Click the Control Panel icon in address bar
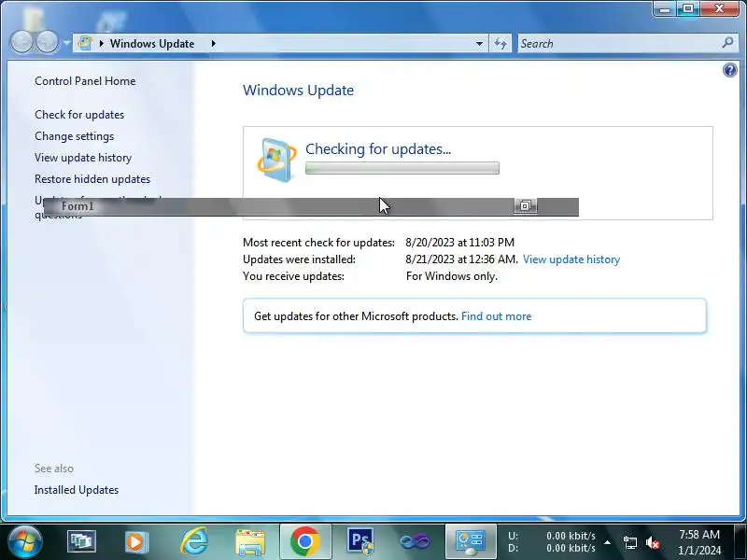This screenshot has height=560, width=747. tap(85, 43)
